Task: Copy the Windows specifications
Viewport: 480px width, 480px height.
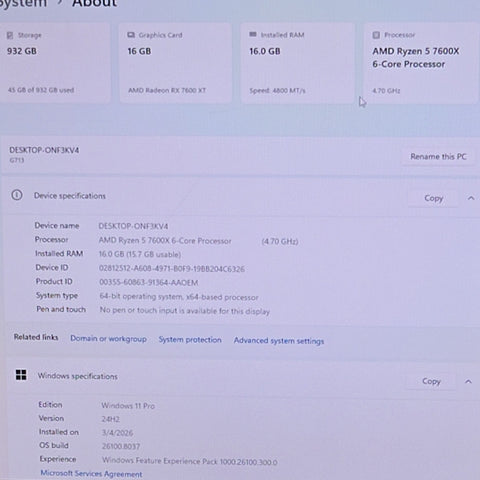Action: click(x=431, y=381)
